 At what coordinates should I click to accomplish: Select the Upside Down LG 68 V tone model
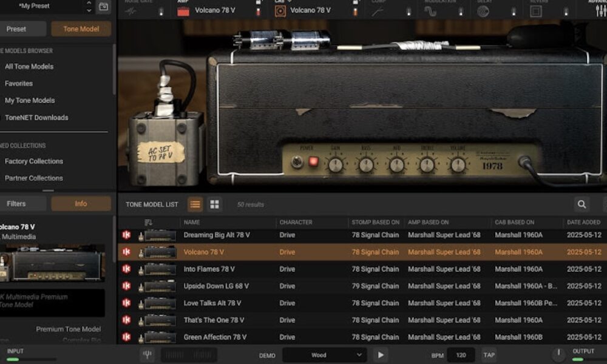pos(362,286)
